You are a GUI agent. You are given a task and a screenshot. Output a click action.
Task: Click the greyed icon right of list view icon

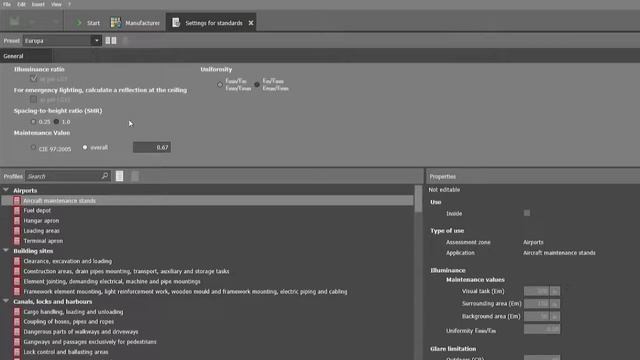(x=135, y=176)
